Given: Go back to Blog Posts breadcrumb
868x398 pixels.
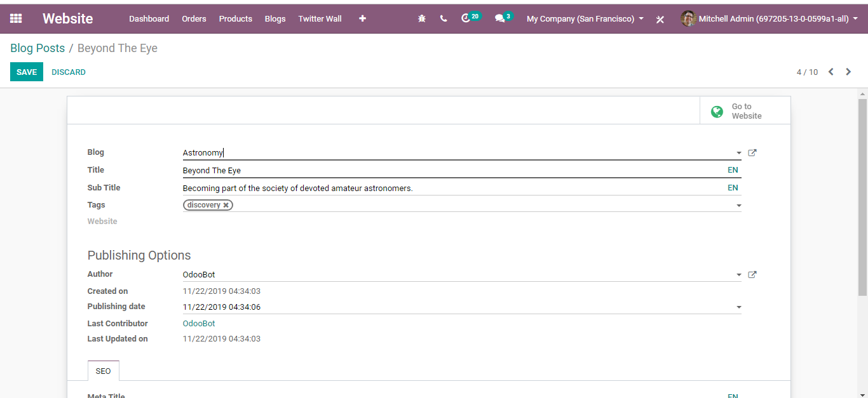Looking at the screenshot, I should [x=37, y=48].
